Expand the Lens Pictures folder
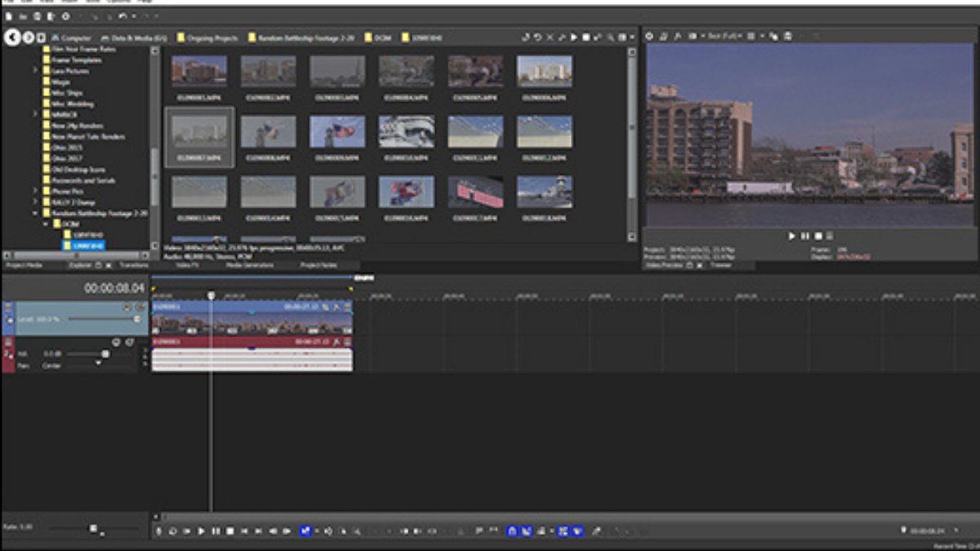 click(x=36, y=71)
